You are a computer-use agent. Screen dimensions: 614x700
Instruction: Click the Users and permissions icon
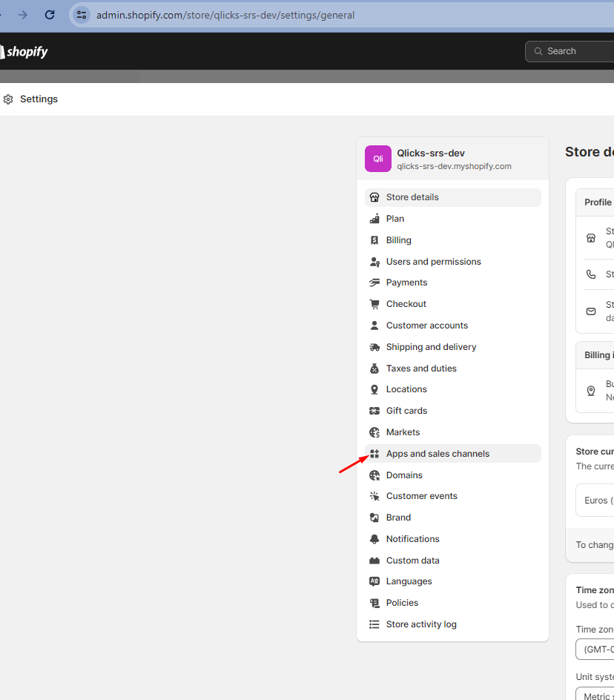pyautogui.click(x=374, y=262)
